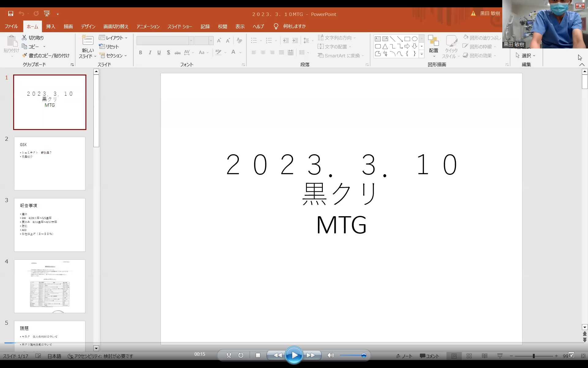The height and width of the screenshot is (368, 588).
Task: Click クイックスタイル icon
Action: [x=451, y=41]
